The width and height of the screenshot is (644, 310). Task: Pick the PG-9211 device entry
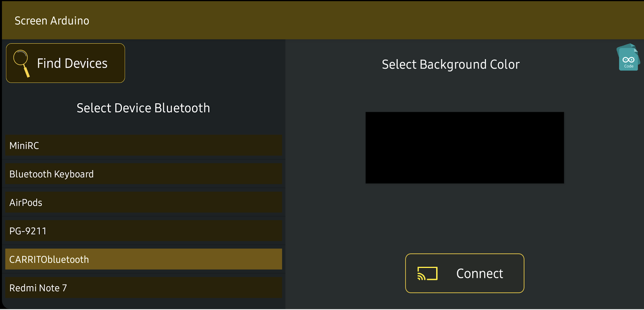[x=143, y=231]
